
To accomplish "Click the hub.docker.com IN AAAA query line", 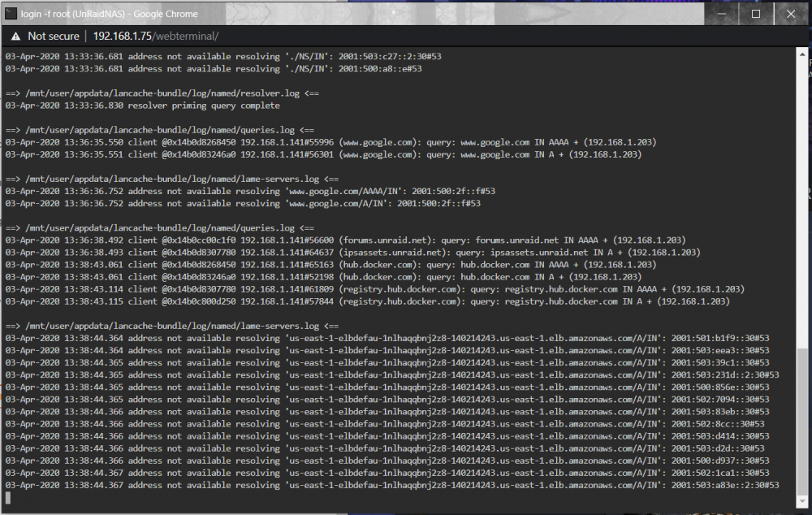I will [x=331, y=265].
